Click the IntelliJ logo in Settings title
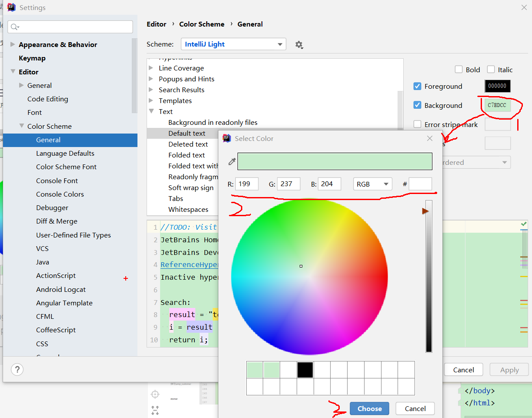Screen dimensions: 532x418 (x=11, y=7)
